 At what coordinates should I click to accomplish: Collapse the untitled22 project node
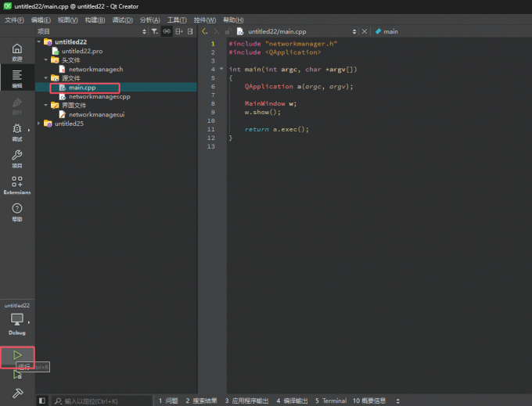coord(40,41)
